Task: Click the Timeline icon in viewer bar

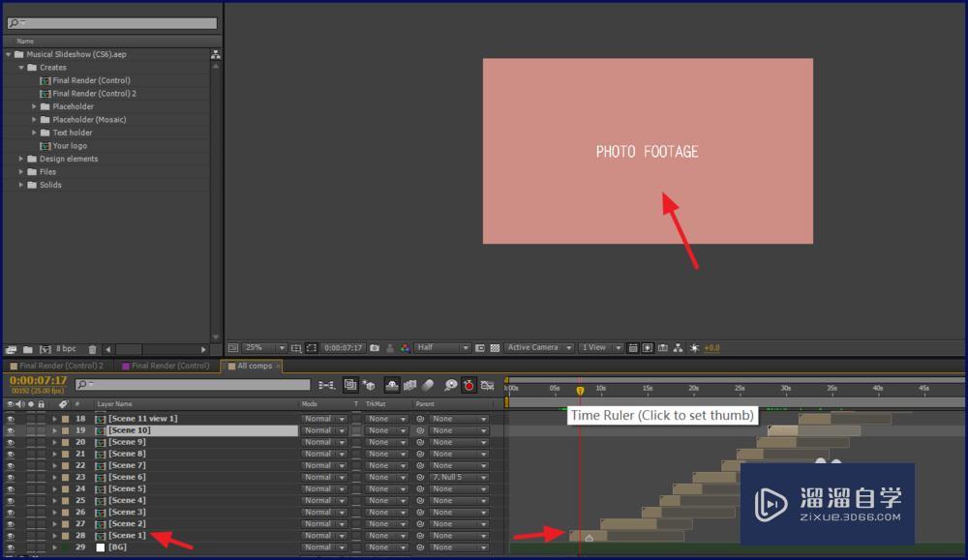Action: click(x=663, y=348)
